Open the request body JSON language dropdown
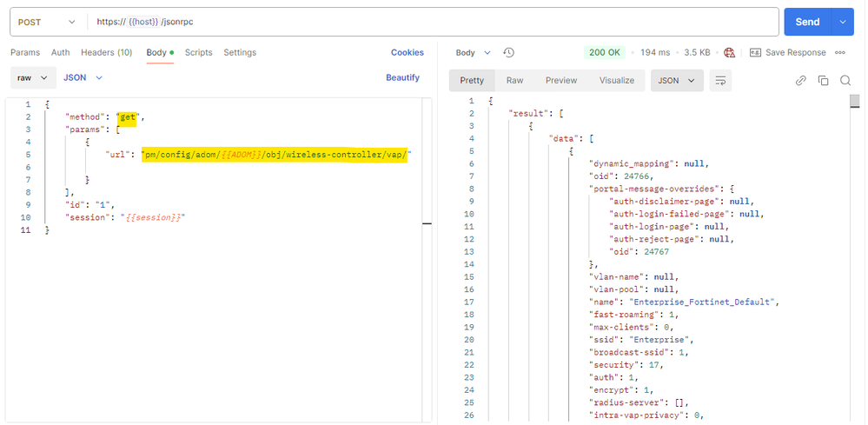 pos(83,77)
